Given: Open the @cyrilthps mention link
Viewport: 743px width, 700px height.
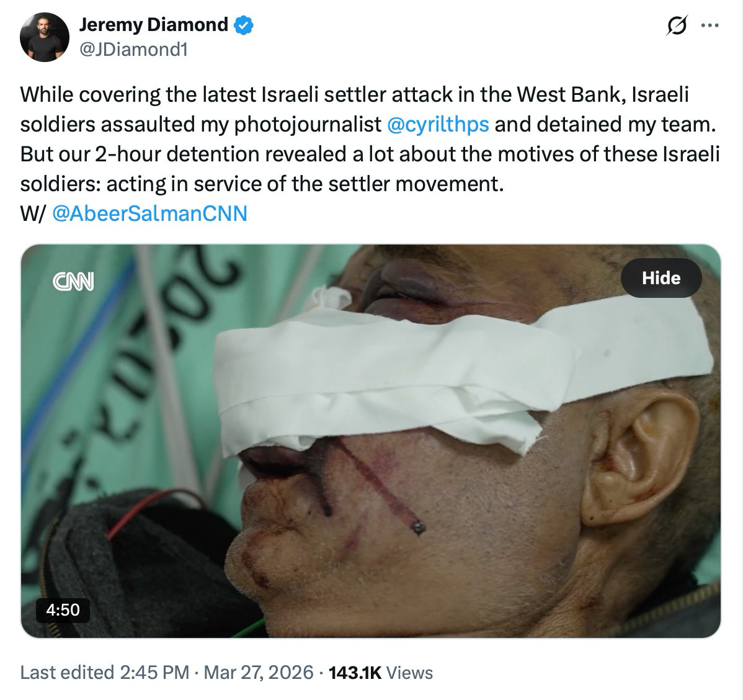Looking at the screenshot, I should pos(437,125).
